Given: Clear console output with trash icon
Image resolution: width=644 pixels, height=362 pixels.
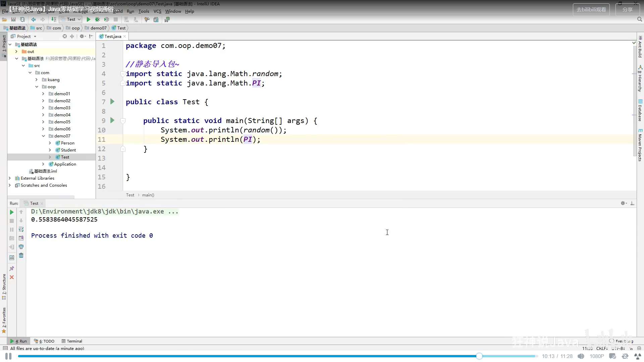Looking at the screenshot, I should [x=21, y=256].
